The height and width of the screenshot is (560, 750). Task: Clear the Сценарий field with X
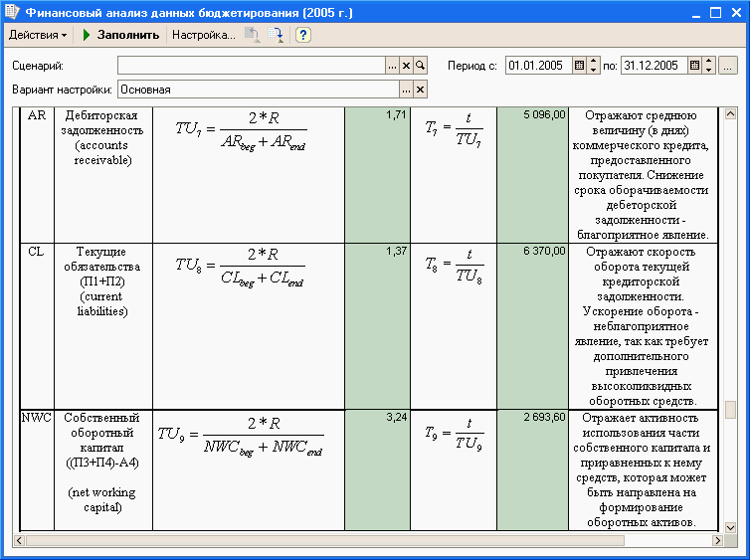406,66
